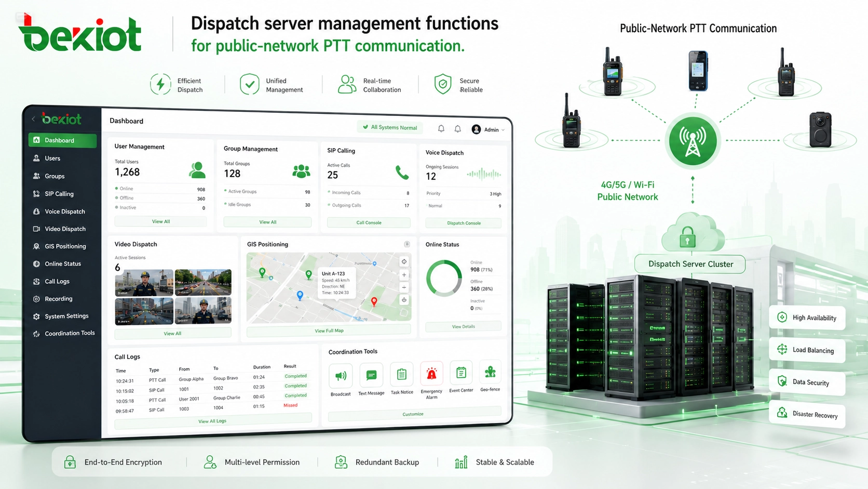Click the Missed result in call logs
The image size is (868, 489).
[291, 405]
